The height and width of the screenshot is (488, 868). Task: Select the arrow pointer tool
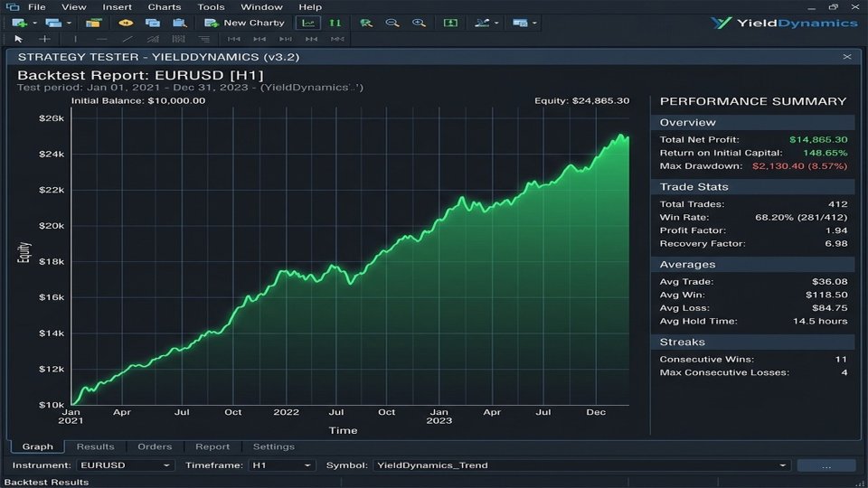click(x=18, y=39)
